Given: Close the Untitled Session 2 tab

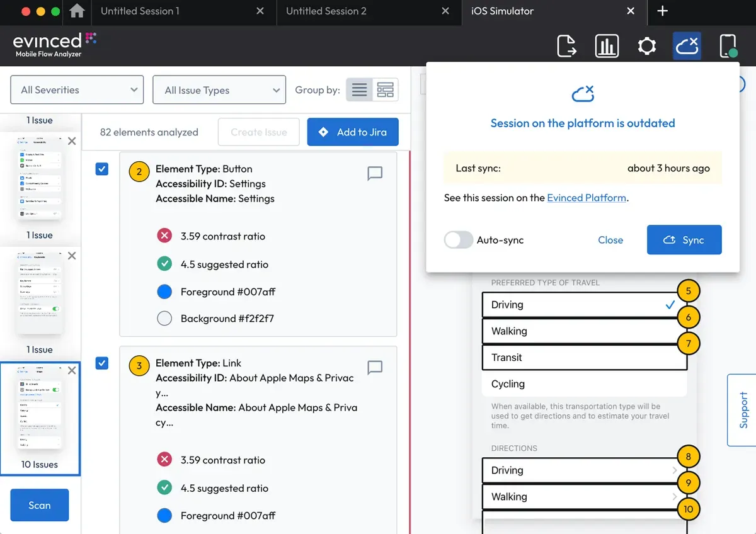Looking at the screenshot, I should coord(445,11).
